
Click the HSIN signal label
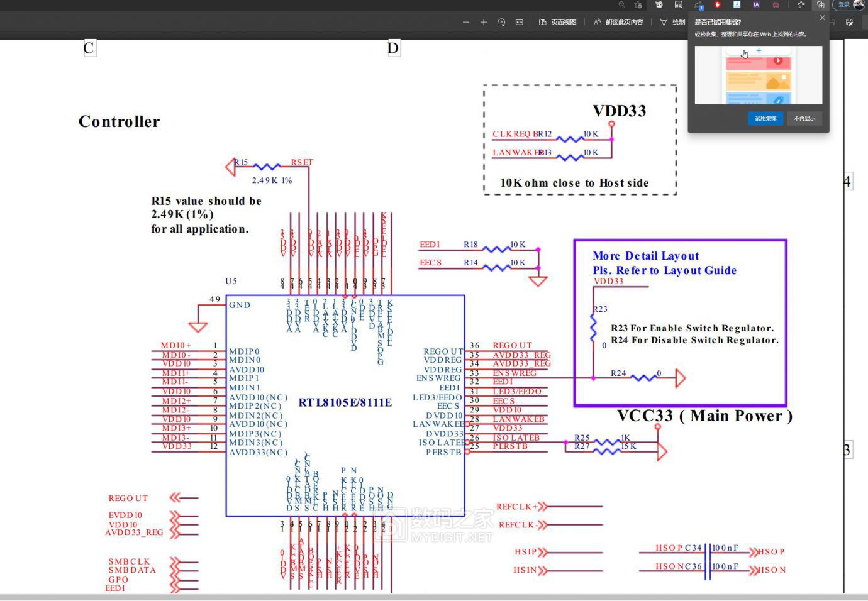(525, 570)
